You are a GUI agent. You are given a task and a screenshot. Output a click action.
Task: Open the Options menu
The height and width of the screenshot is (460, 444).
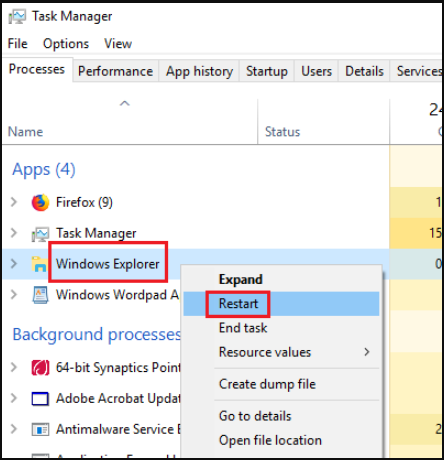tap(66, 44)
